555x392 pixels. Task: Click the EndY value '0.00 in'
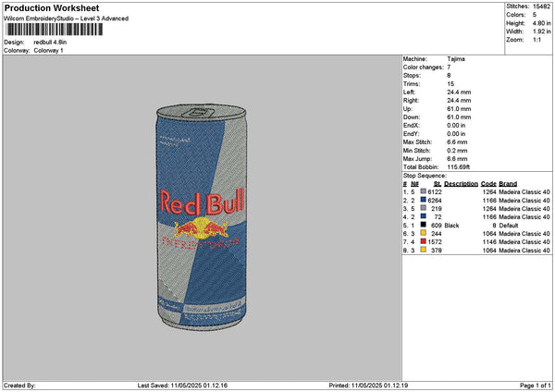point(456,134)
